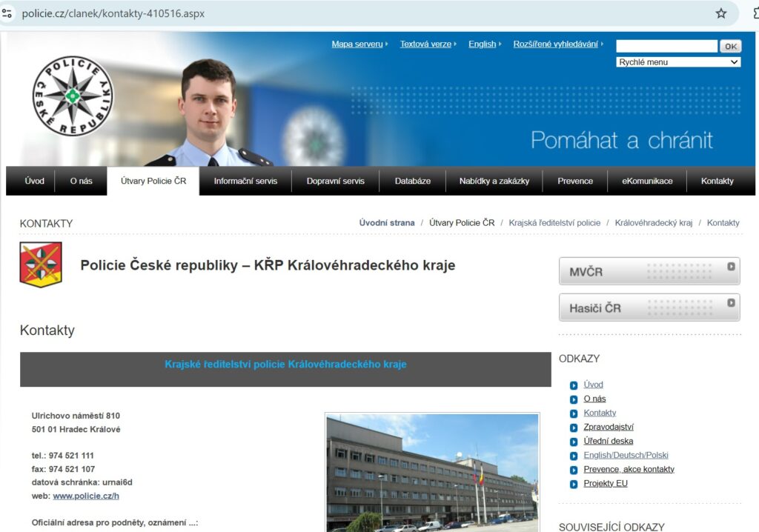
Task: Click the URL text in address bar
Action: (113, 13)
